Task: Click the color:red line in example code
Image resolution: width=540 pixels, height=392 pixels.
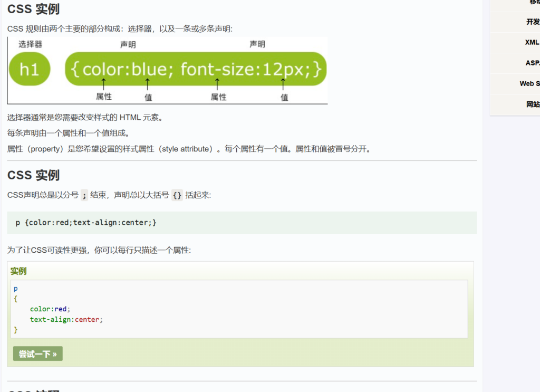Action: click(50, 309)
